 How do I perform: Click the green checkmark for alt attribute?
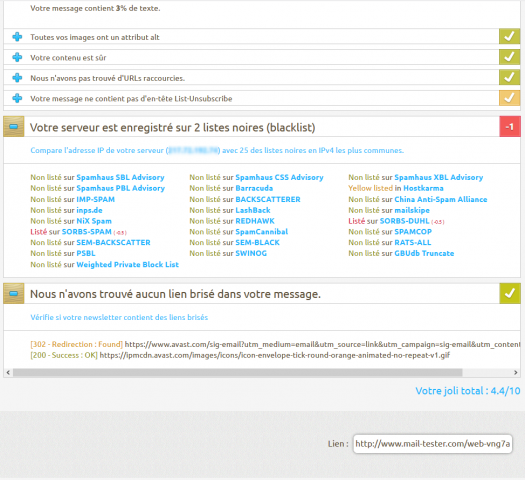[x=509, y=36]
